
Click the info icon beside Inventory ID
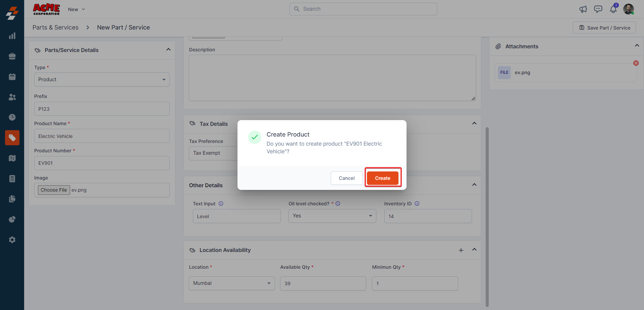click(417, 204)
